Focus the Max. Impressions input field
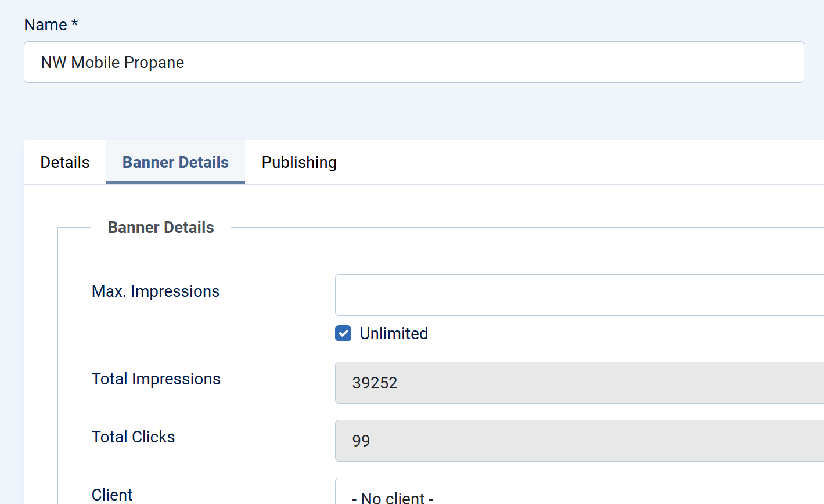Screen dimensions: 824x504 pos(580,295)
